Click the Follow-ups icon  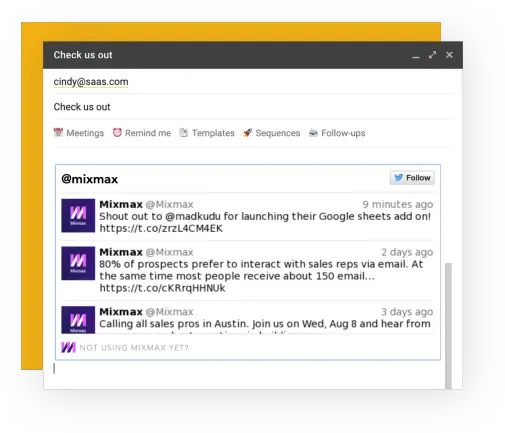(313, 133)
